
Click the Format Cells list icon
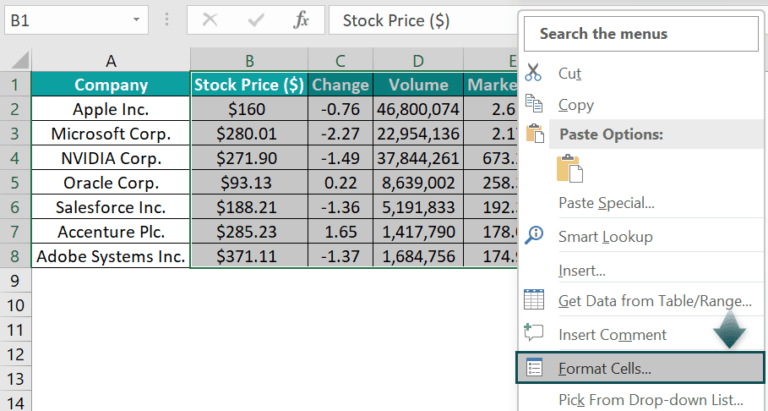pos(534,367)
